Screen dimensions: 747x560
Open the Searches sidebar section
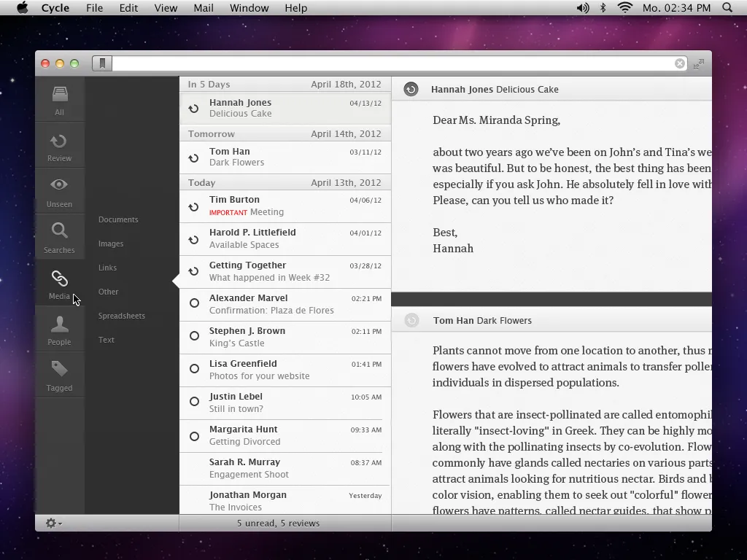point(60,237)
